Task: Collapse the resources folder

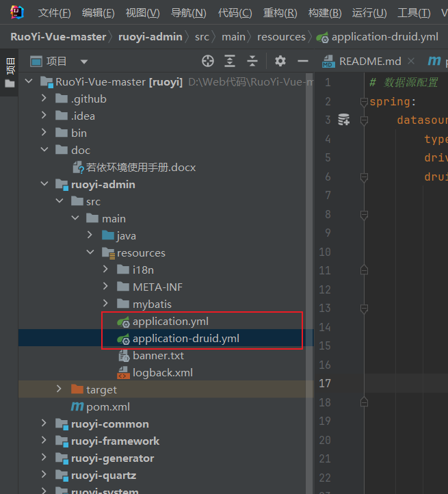Action: 90,252
